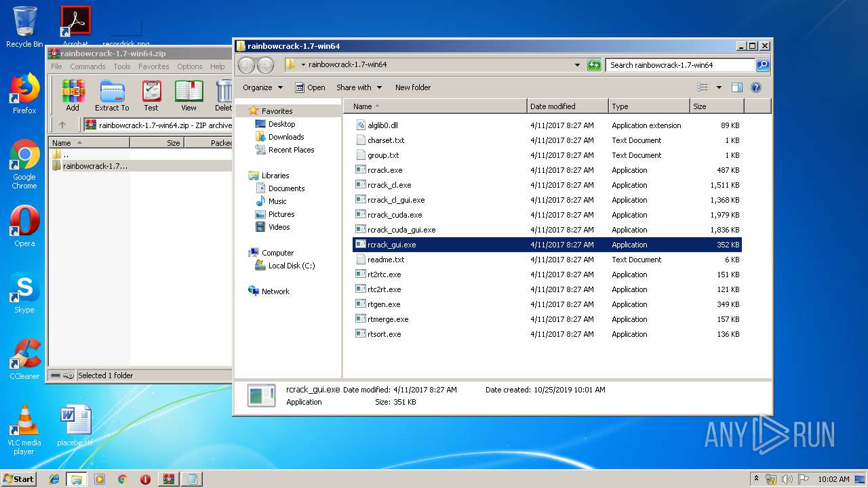The width and height of the screenshot is (868, 488).
Task: Click the Search rainbowcrack-1.7-win64 field
Action: [680, 65]
